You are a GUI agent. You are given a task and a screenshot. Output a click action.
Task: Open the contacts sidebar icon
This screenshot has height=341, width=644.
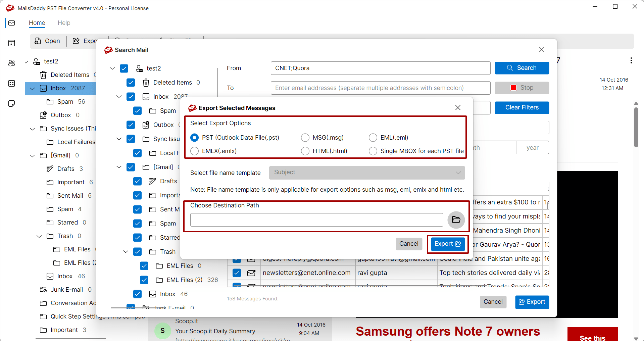[12, 63]
